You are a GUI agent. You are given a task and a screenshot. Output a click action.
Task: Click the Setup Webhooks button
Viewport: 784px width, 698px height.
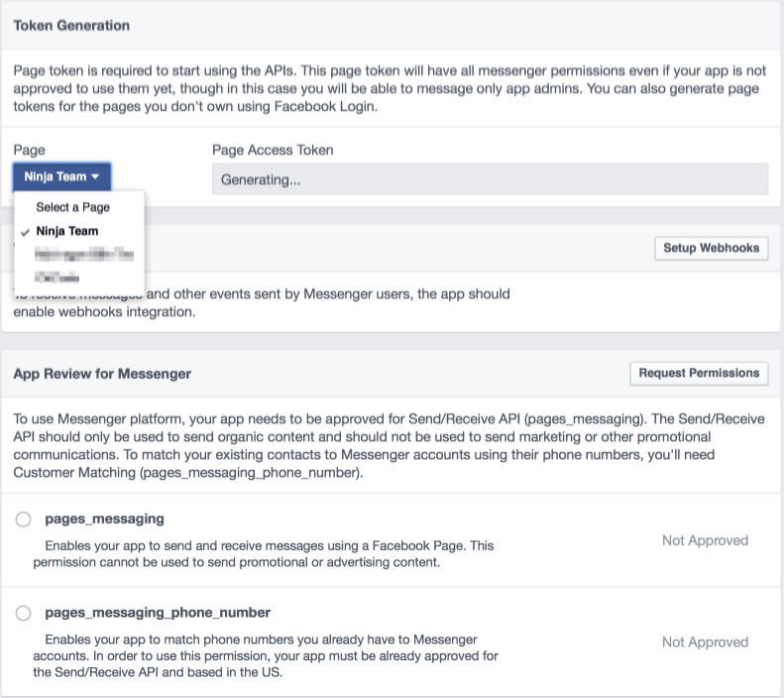pyautogui.click(x=711, y=248)
